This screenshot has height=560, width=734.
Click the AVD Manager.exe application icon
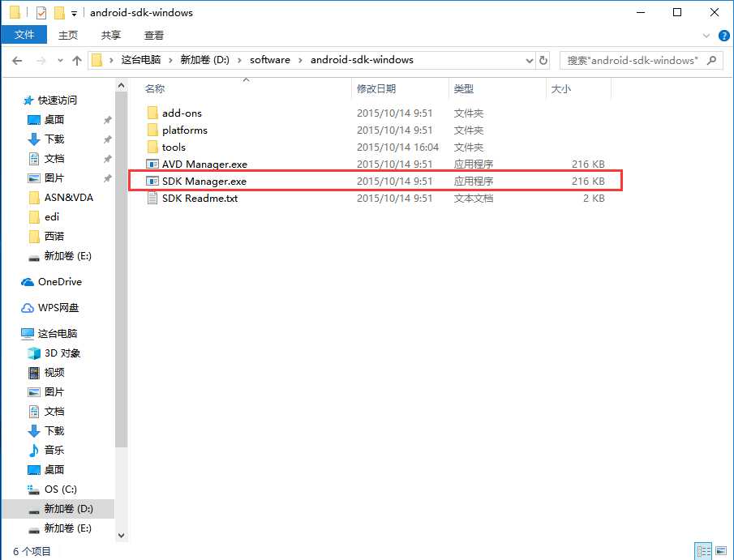(x=152, y=165)
